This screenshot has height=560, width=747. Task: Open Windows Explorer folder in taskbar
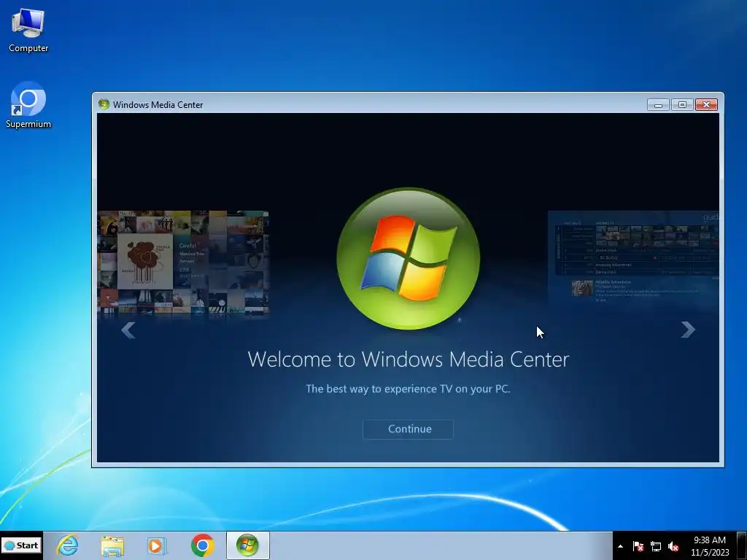point(112,545)
